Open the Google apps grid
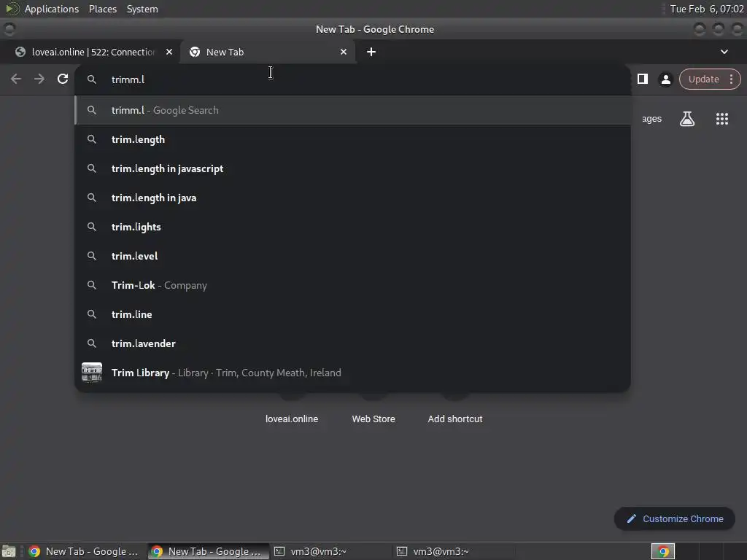This screenshot has width=747, height=560. (x=722, y=119)
